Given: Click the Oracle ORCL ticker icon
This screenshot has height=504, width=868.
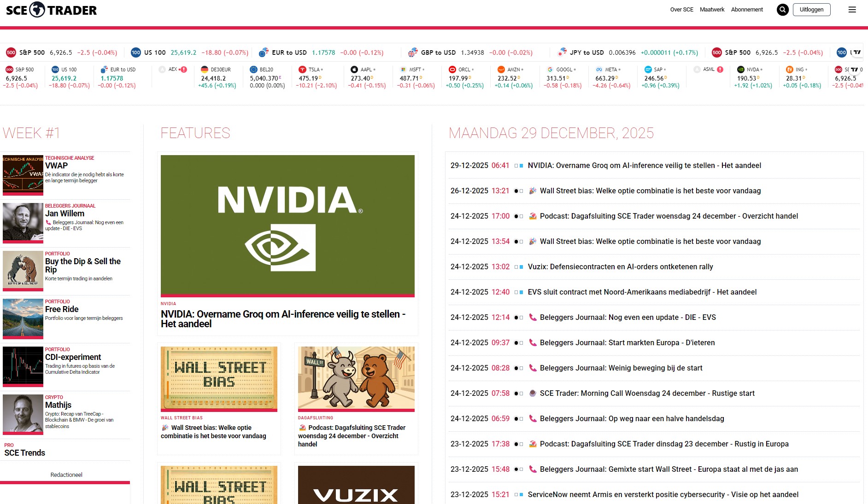Looking at the screenshot, I should [x=452, y=70].
